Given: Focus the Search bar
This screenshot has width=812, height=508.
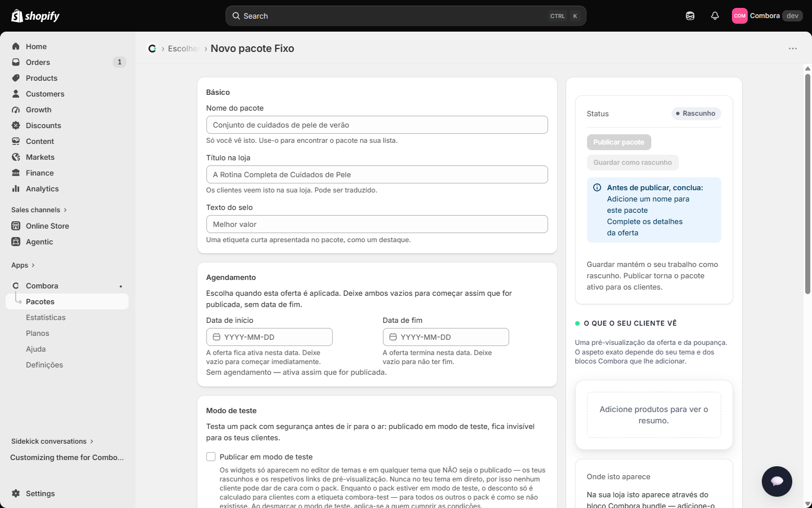Looking at the screenshot, I should [x=406, y=16].
